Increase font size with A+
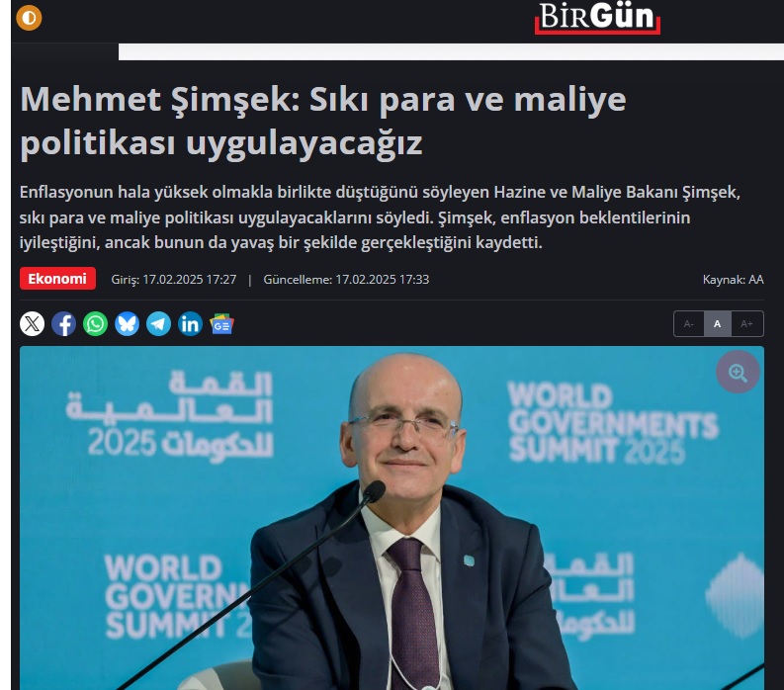The height and width of the screenshot is (690, 784). click(x=747, y=324)
